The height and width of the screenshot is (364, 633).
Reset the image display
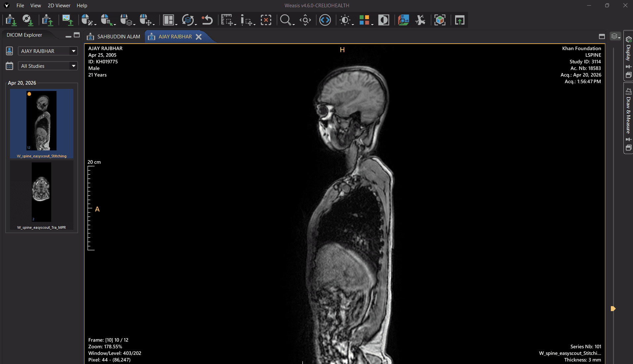pyautogui.click(x=207, y=20)
